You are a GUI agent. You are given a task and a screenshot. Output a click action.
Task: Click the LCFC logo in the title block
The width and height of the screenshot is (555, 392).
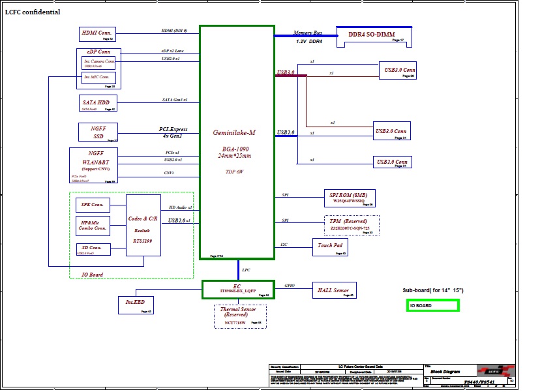(495, 370)
